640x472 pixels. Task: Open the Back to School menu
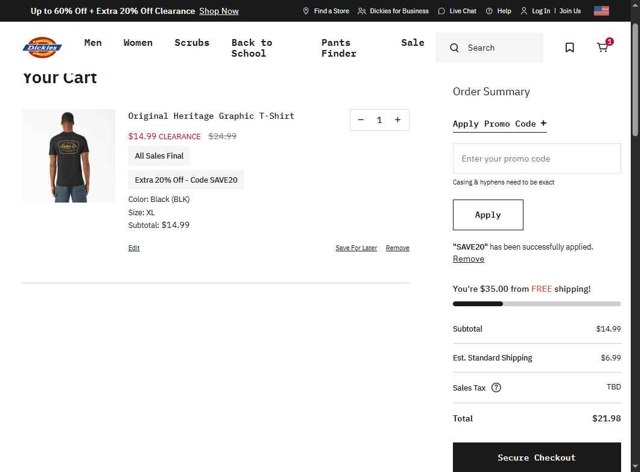[x=252, y=48]
